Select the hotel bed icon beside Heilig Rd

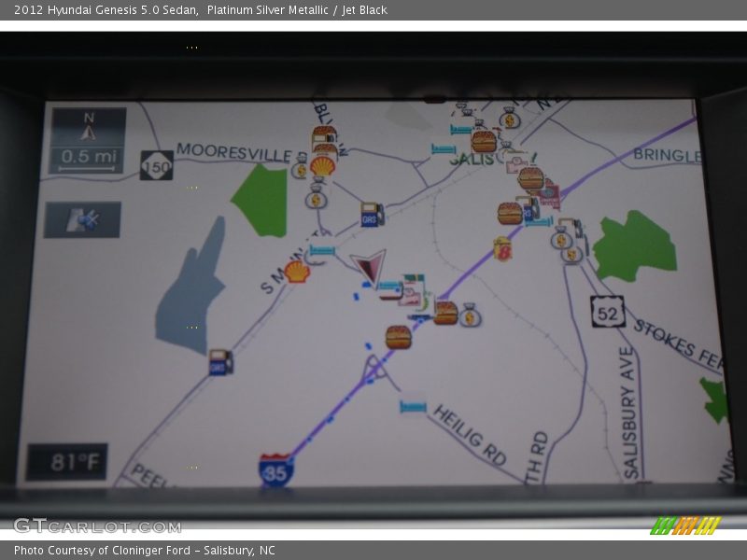tap(413, 407)
